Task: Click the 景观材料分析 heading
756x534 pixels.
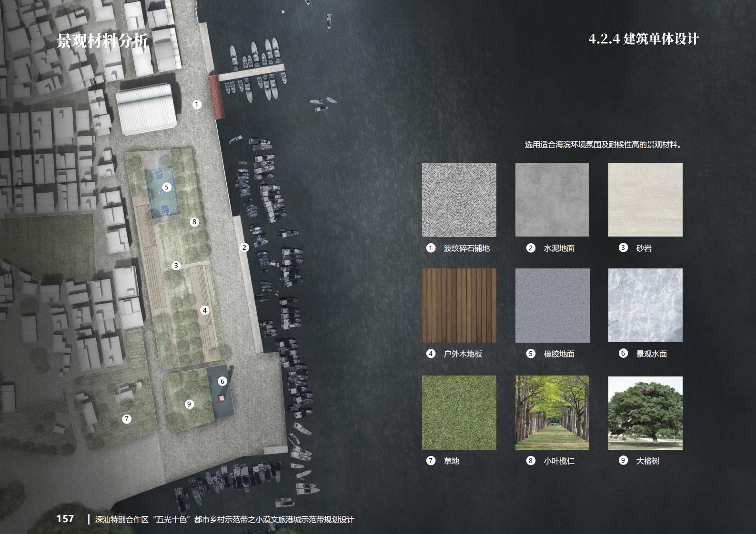Action: point(102,41)
